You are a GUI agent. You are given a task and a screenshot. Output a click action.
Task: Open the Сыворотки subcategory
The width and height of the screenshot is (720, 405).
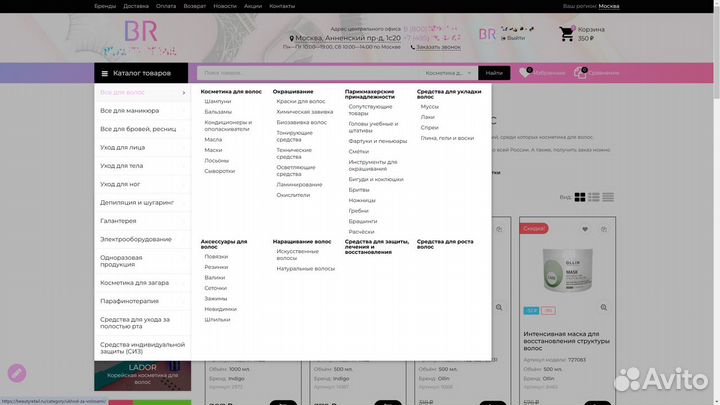(x=219, y=171)
